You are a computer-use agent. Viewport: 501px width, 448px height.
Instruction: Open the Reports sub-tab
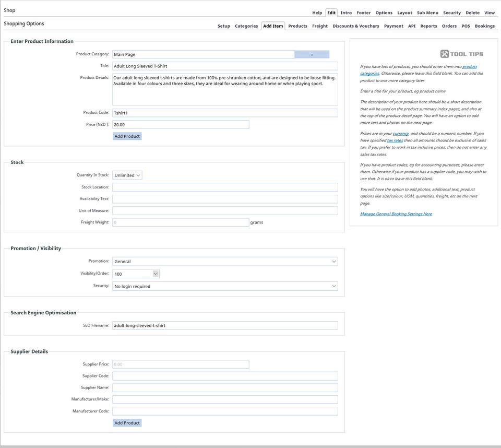click(428, 26)
